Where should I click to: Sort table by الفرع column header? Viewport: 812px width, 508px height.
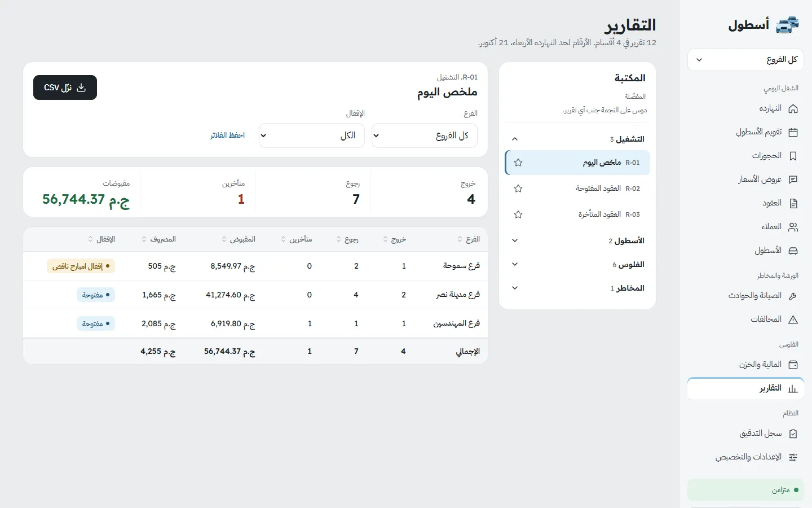pyautogui.click(x=469, y=239)
